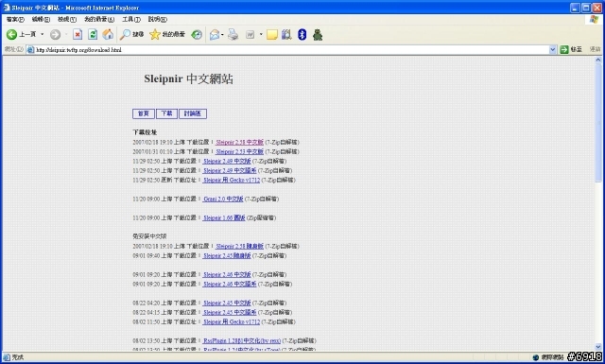This screenshot has height=364, width=605.
Task: Click the grey Forward arrow button
Action: pos(55,34)
